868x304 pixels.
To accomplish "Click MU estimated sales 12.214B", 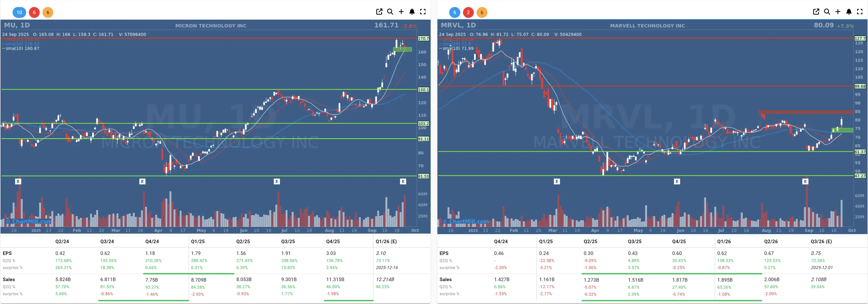I will pyautogui.click(x=385, y=280).
